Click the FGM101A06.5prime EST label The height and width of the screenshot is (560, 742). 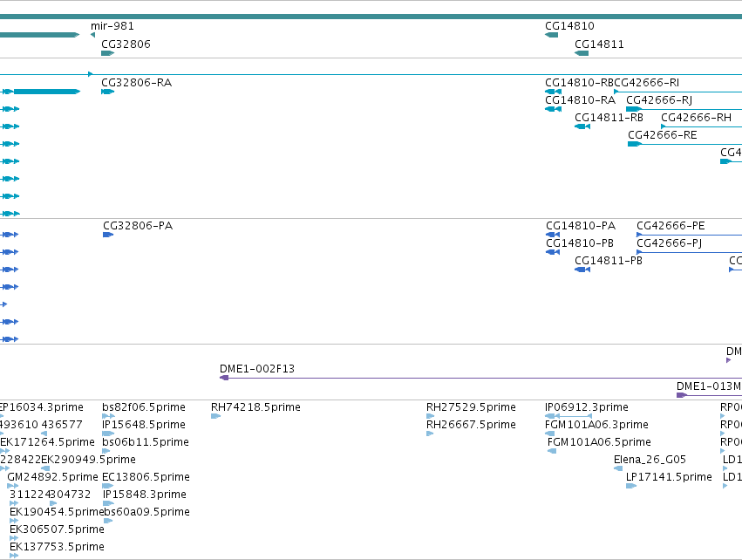point(599,442)
